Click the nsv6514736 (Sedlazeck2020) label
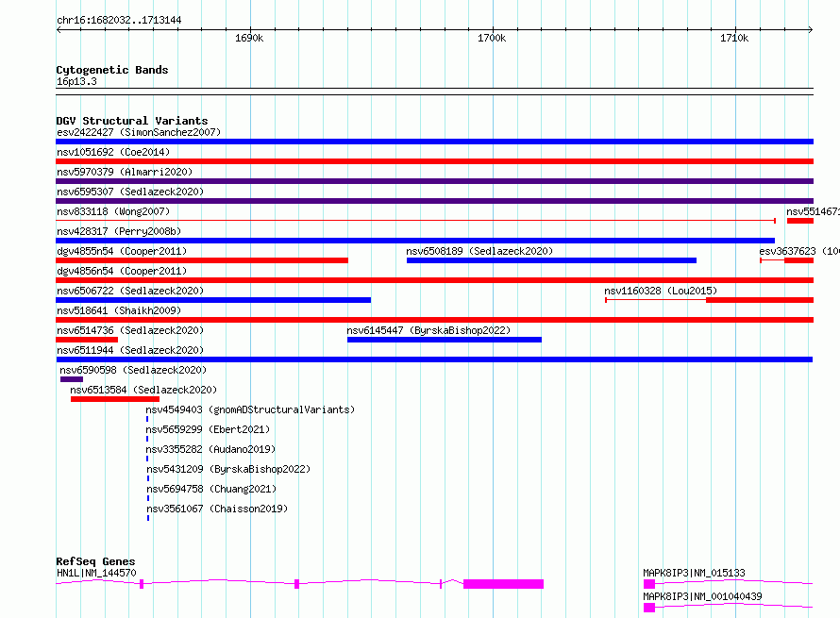 (x=130, y=330)
